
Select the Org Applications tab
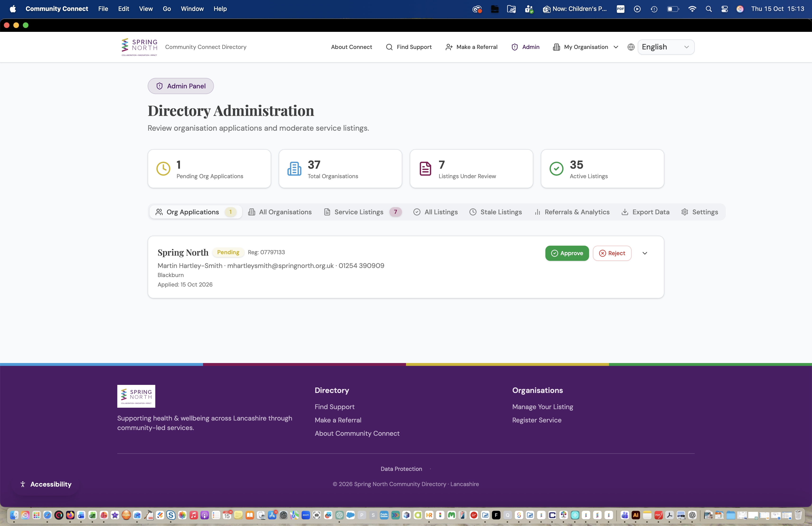tap(196, 212)
